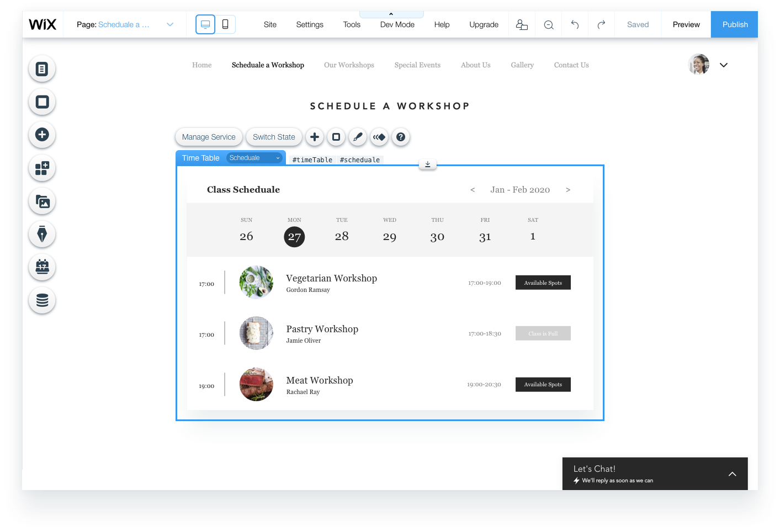Image resolution: width=780 pixels, height=532 pixels.
Task: Click the member profile avatar
Action: pyautogui.click(x=699, y=64)
